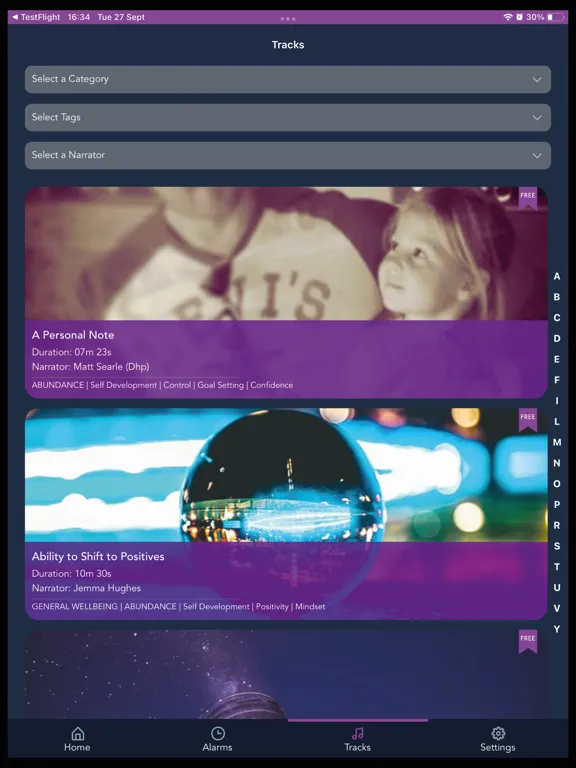Jump to letter A in index
Image resolution: width=576 pixels, height=768 pixels.
tap(557, 276)
